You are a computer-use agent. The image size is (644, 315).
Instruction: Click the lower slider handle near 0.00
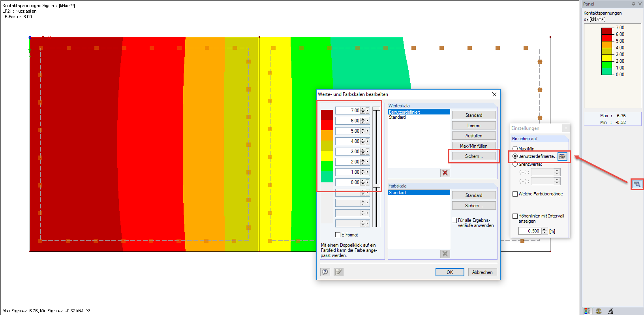(x=377, y=186)
